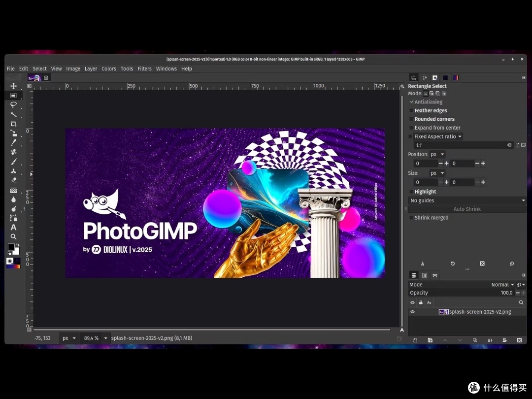The height and width of the screenshot is (399, 532).
Task: Swap foreground and background colors arrow
Action: click(17, 245)
